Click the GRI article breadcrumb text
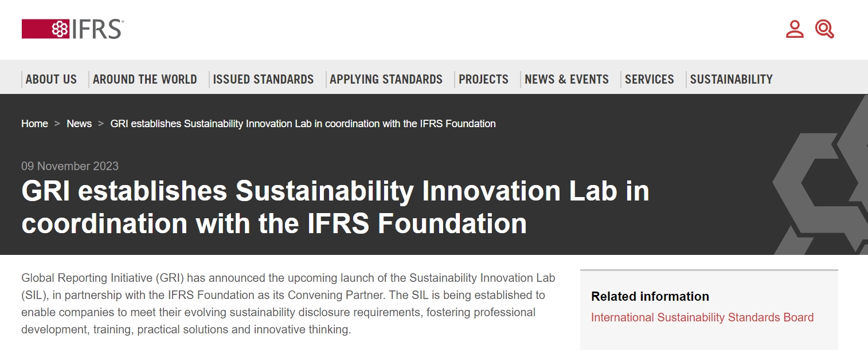 (x=303, y=124)
